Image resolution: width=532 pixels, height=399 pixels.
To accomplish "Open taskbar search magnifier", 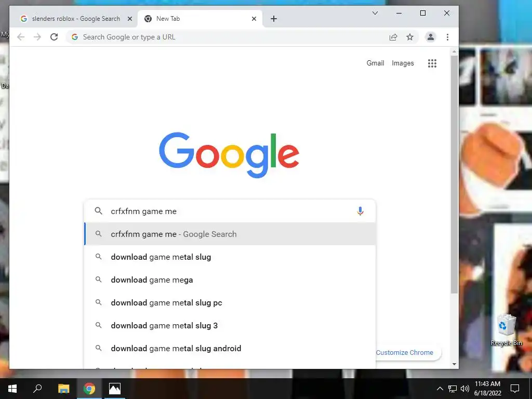I will pos(37,389).
